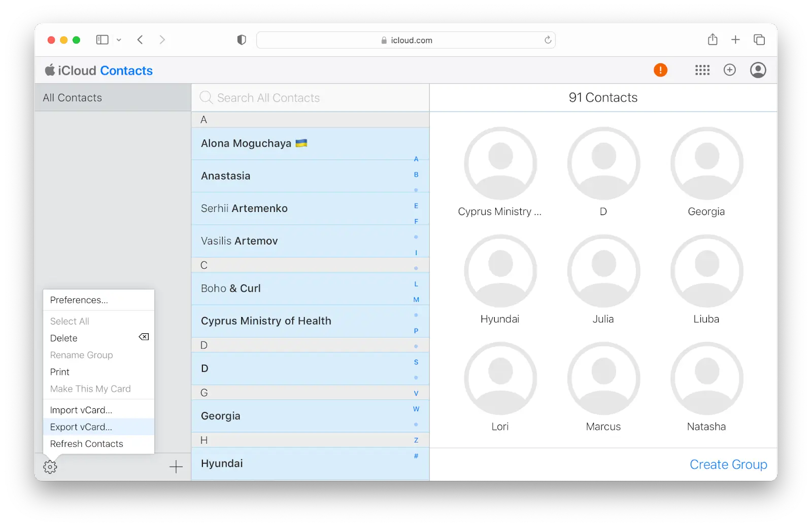Click the Marcus avatar thumbnail
The height and width of the screenshot is (527, 812).
[x=603, y=378]
